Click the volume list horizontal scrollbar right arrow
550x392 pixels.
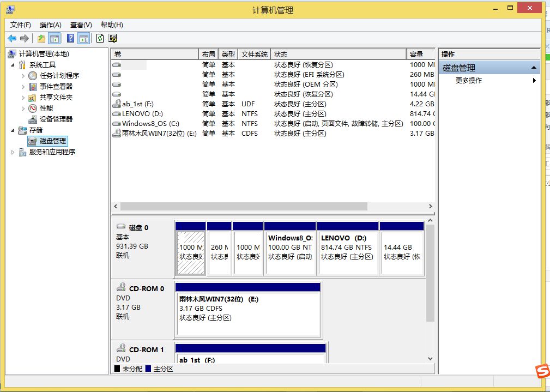[x=431, y=206]
